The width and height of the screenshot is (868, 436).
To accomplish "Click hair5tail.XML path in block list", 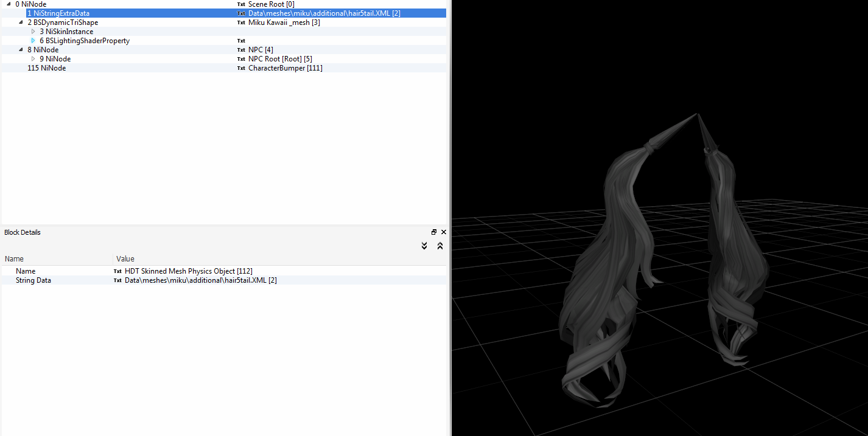I will pos(324,13).
